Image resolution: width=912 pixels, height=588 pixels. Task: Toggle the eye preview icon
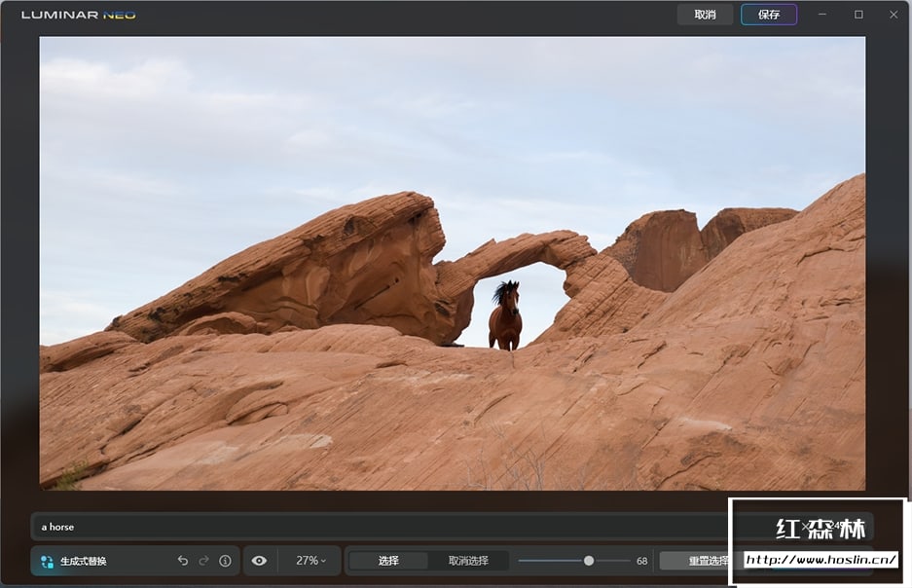[x=260, y=561]
